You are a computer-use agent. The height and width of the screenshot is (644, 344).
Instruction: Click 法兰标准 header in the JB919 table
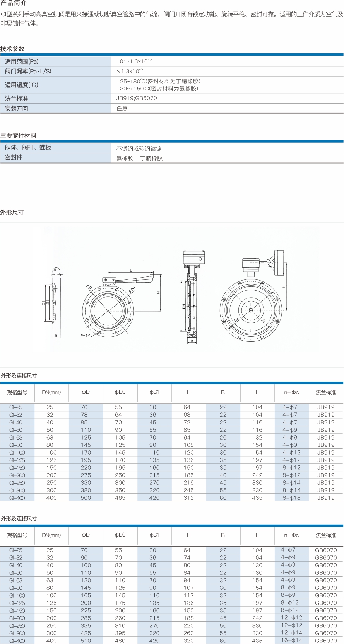(x=326, y=392)
